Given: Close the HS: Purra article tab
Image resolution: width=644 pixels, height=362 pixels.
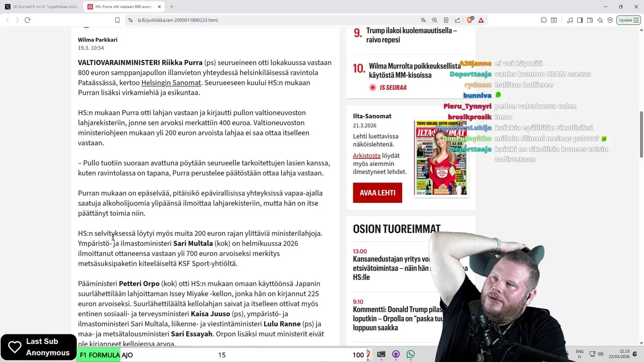Looking at the screenshot, I should click(159, 7).
